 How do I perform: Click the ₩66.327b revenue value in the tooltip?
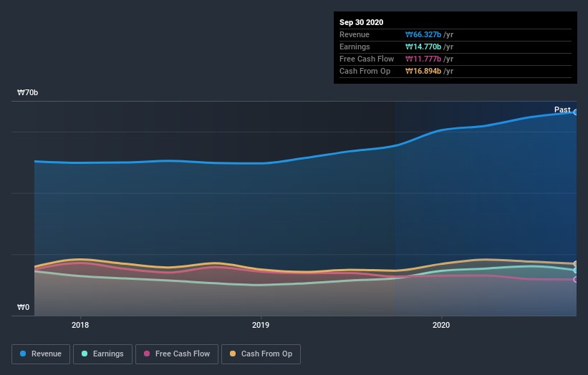[423, 35]
